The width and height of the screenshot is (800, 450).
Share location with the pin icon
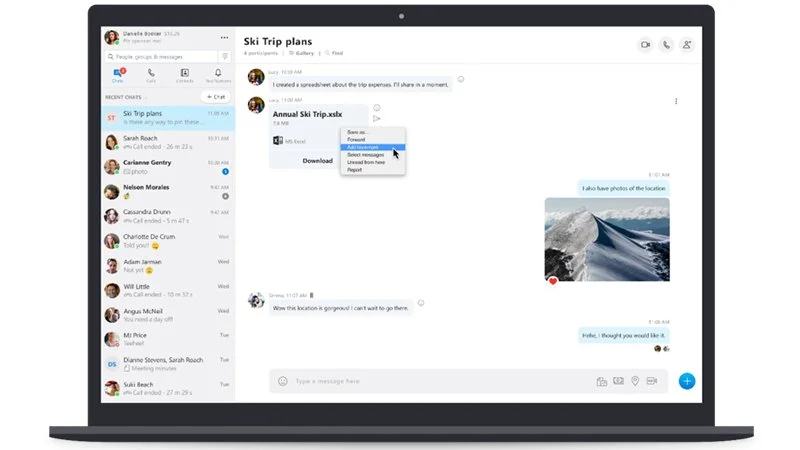click(635, 381)
